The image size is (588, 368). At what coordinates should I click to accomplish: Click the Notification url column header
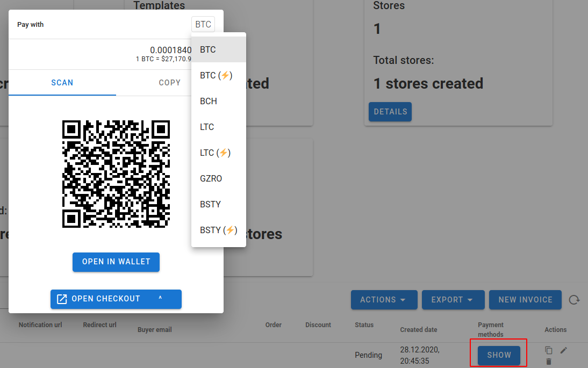click(40, 325)
